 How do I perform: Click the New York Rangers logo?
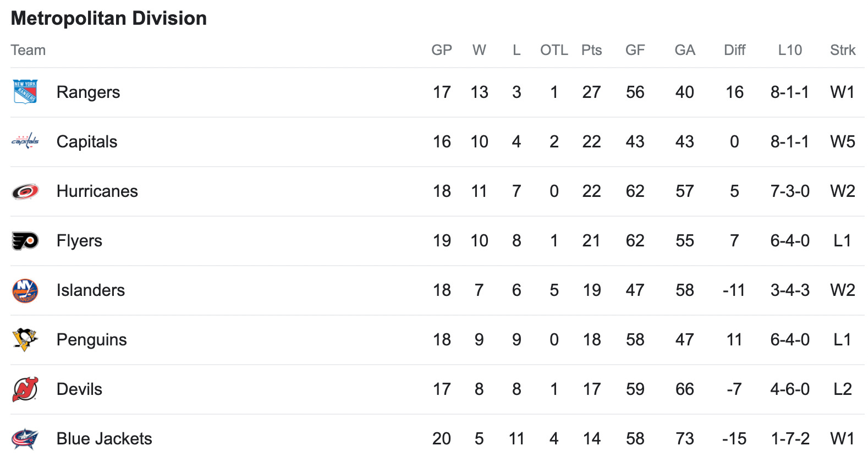pos(25,92)
